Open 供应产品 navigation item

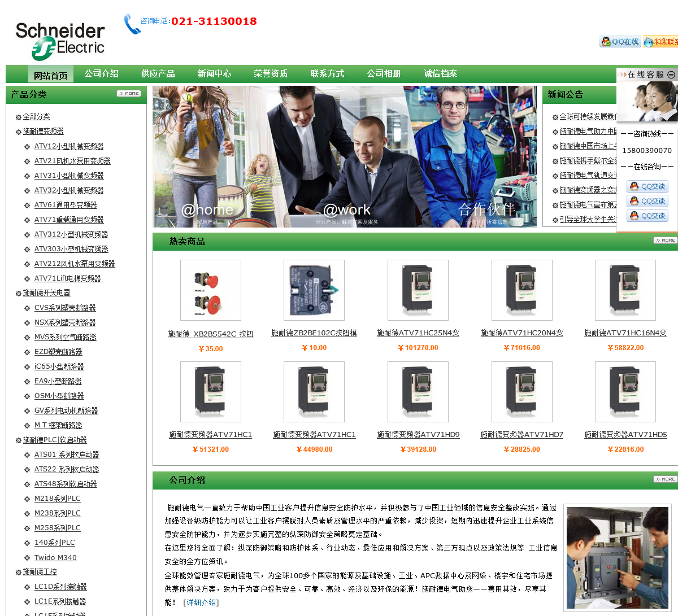[x=158, y=74]
